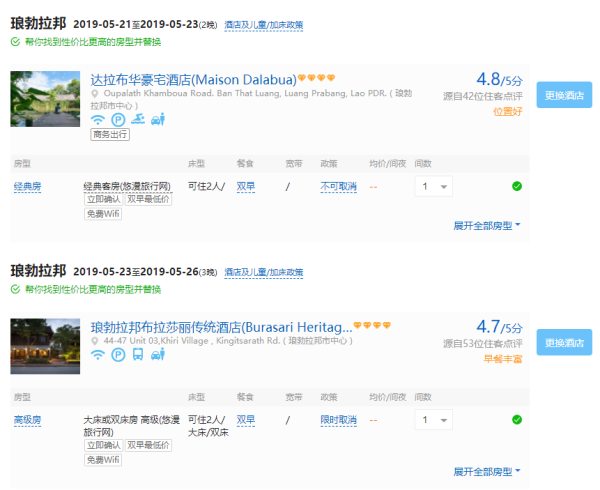Click 立即确认 tag in 高级房 row
Viewport: 600px width, 490px height.
(x=104, y=445)
